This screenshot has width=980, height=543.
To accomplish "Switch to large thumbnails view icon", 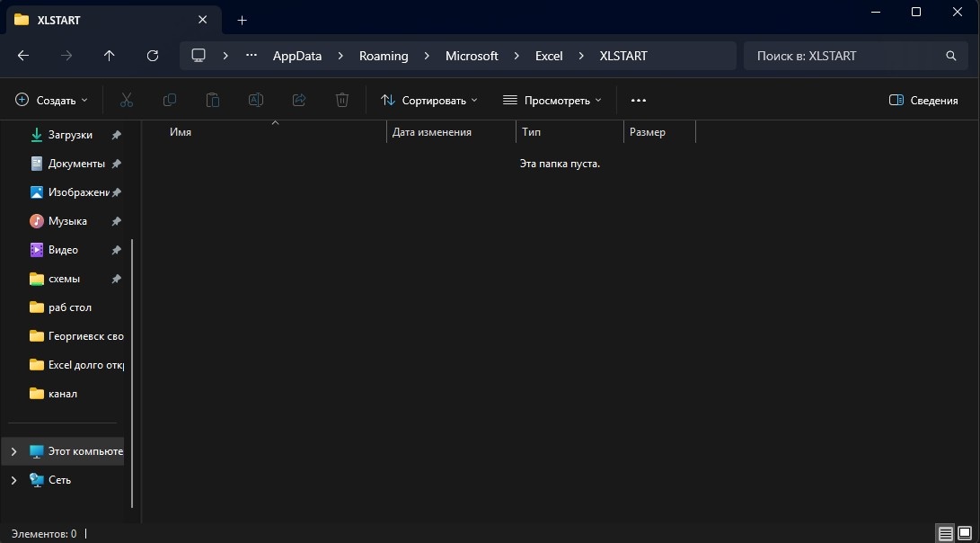I will [x=965, y=534].
